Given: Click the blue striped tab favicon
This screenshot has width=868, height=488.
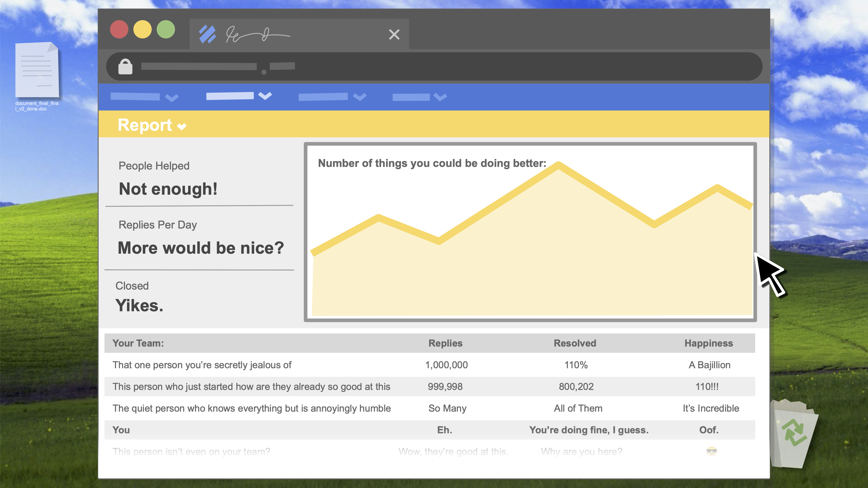Looking at the screenshot, I should click(207, 34).
